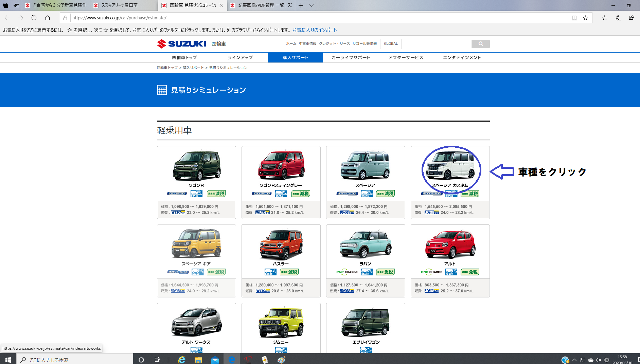Add this page to favorites star

click(x=585, y=18)
